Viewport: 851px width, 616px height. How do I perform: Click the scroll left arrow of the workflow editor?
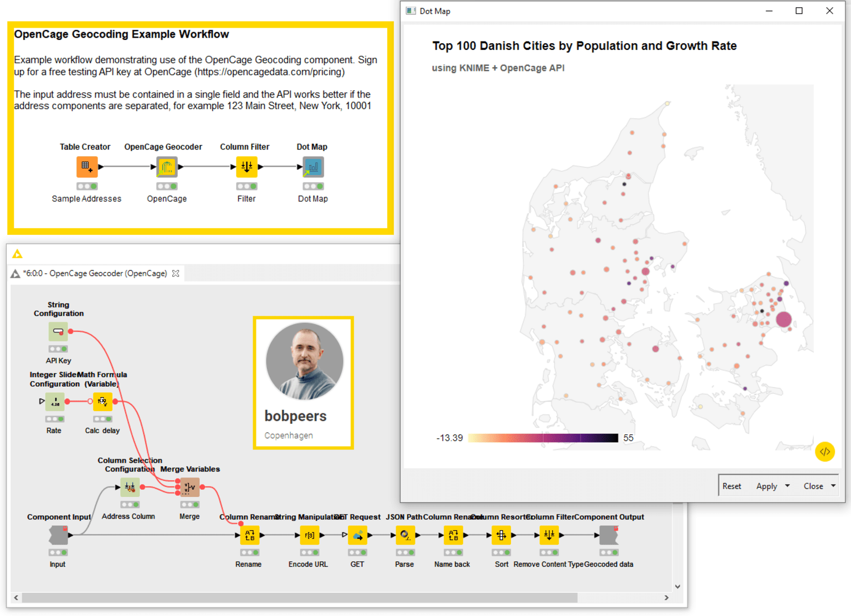coord(16,598)
